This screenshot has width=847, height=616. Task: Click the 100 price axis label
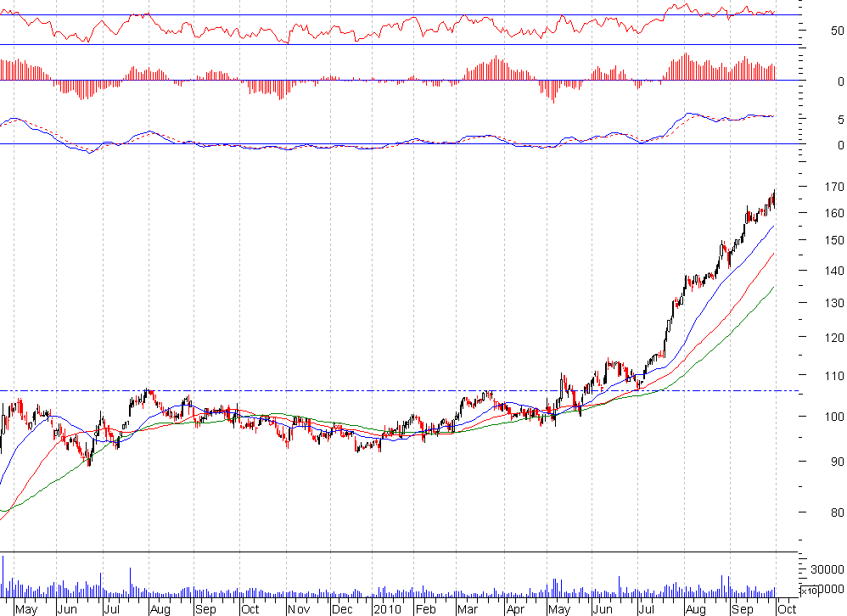[x=834, y=417]
